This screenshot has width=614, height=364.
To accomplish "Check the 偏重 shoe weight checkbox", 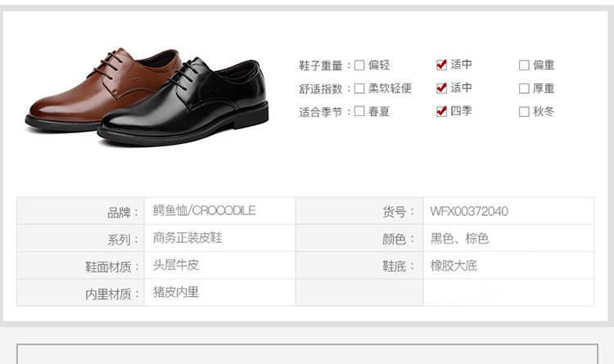I will tap(524, 65).
